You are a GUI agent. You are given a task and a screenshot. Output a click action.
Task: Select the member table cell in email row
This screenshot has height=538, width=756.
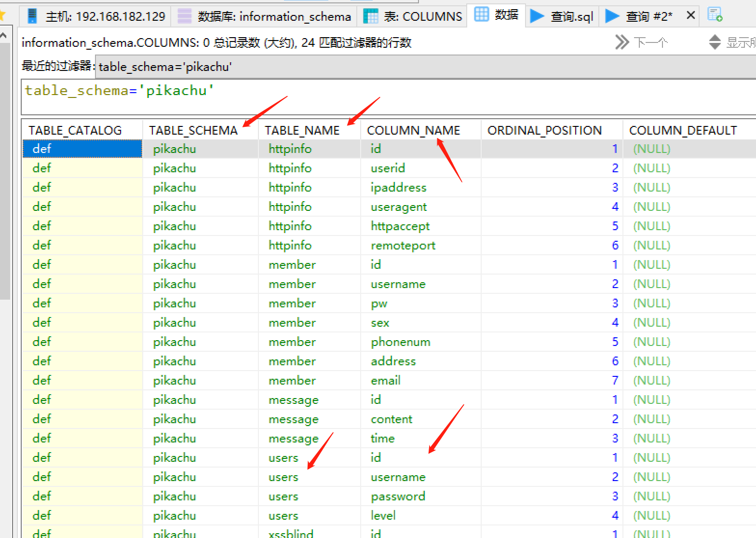309,380
